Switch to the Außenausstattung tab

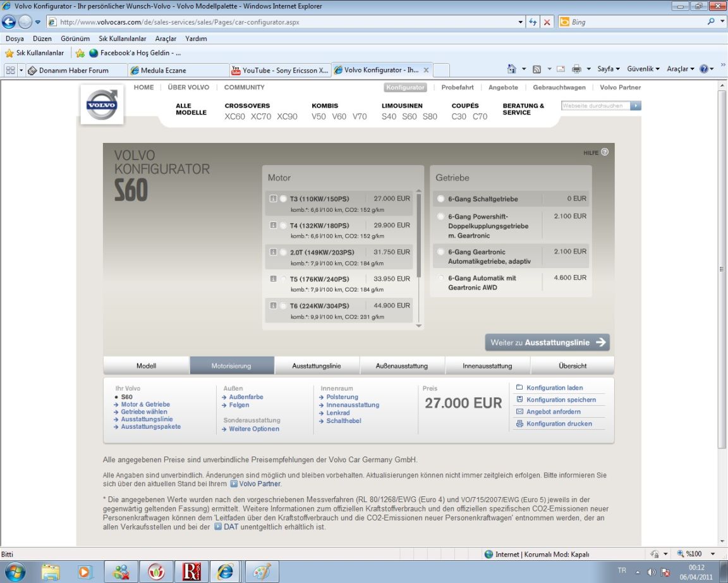(x=402, y=365)
